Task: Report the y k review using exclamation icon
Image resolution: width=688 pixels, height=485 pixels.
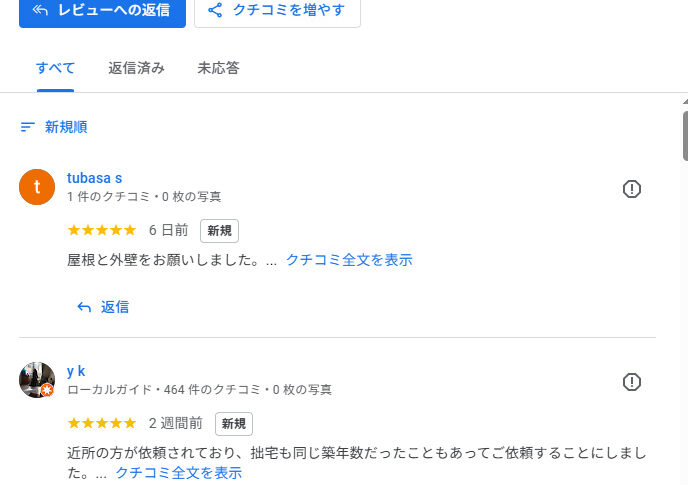Action: (x=631, y=382)
